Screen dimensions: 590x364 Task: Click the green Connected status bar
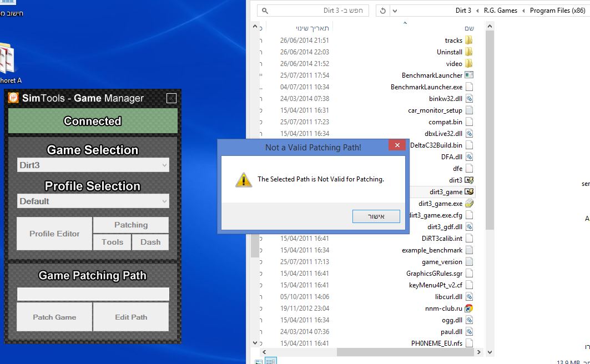point(93,121)
